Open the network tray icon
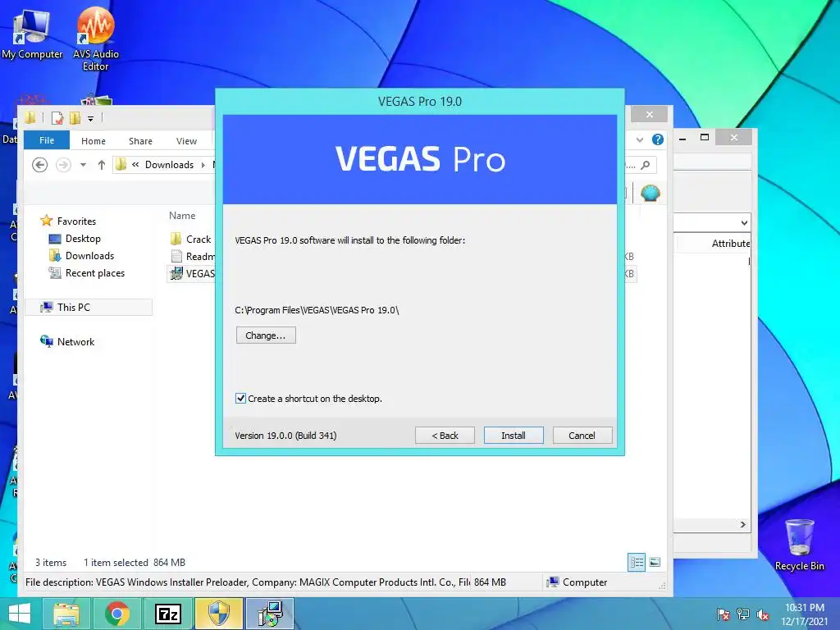The height and width of the screenshot is (630, 840). pos(743,614)
